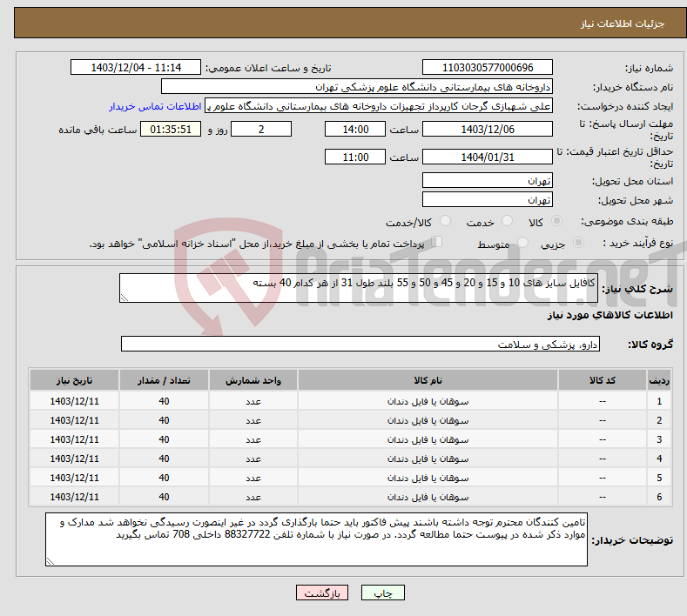The width and height of the screenshot is (687, 616).
Task: Select the کالا radio button
Action: (556, 221)
